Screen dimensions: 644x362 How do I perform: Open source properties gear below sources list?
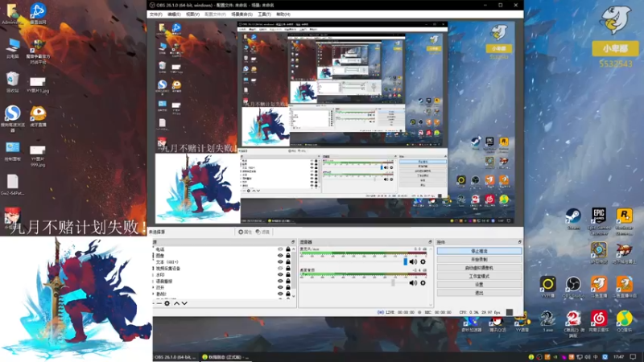tap(167, 303)
